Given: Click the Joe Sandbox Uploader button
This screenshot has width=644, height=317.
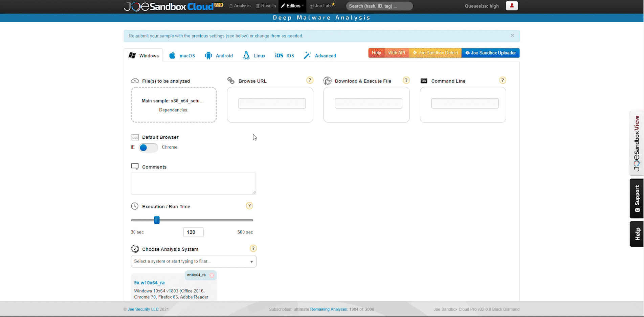Looking at the screenshot, I should [x=490, y=53].
